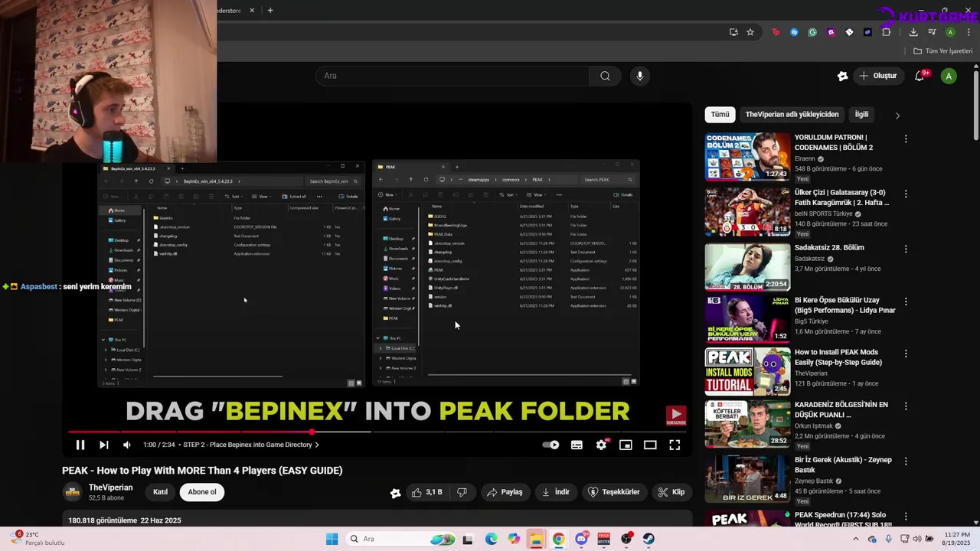Enter fullscreen mode
The width and height of the screenshot is (980, 551).
[x=675, y=445]
